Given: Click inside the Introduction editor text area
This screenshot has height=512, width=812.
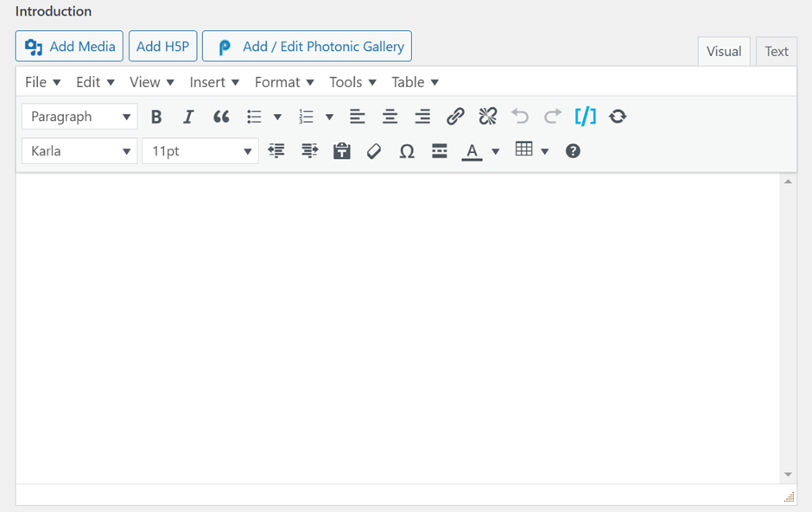Looking at the screenshot, I should click(x=397, y=328).
